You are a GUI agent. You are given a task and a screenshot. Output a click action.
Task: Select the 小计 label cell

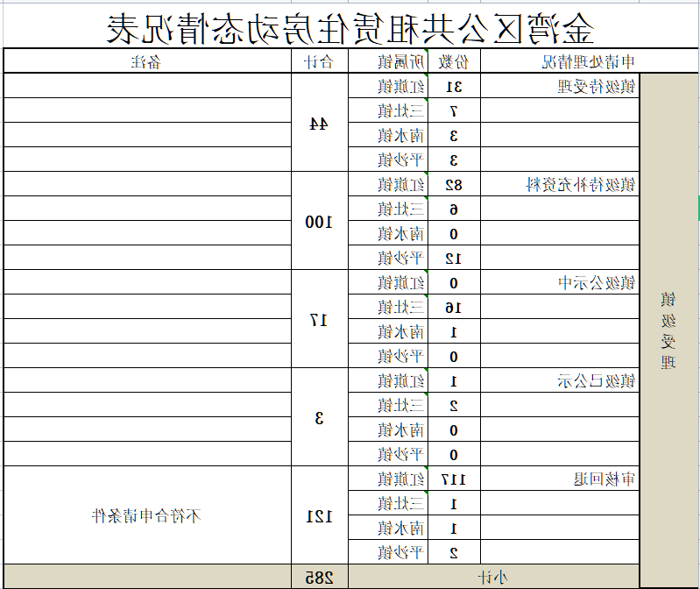tap(493, 577)
